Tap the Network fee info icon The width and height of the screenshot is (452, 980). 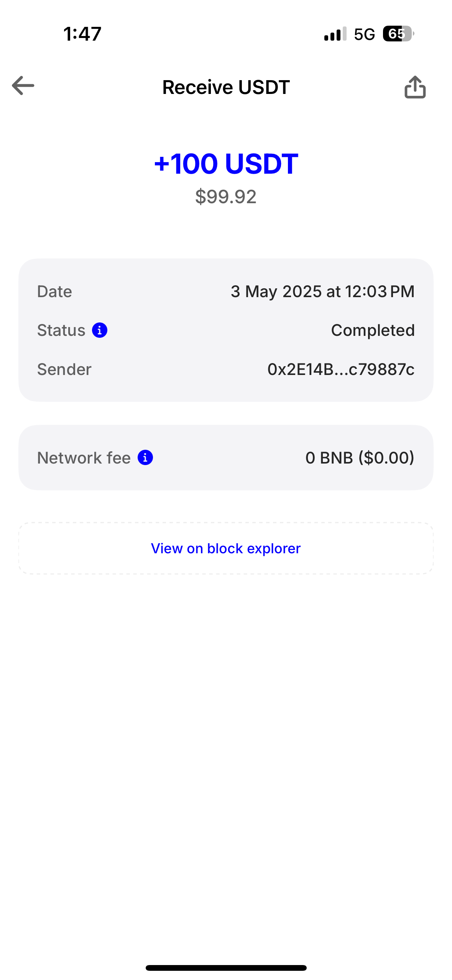[x=145, y=457]
